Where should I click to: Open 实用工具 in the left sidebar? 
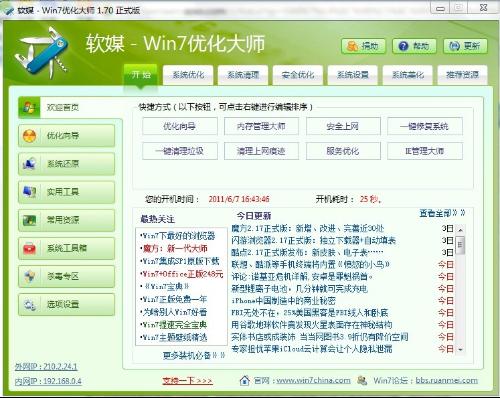pos(66,192)
